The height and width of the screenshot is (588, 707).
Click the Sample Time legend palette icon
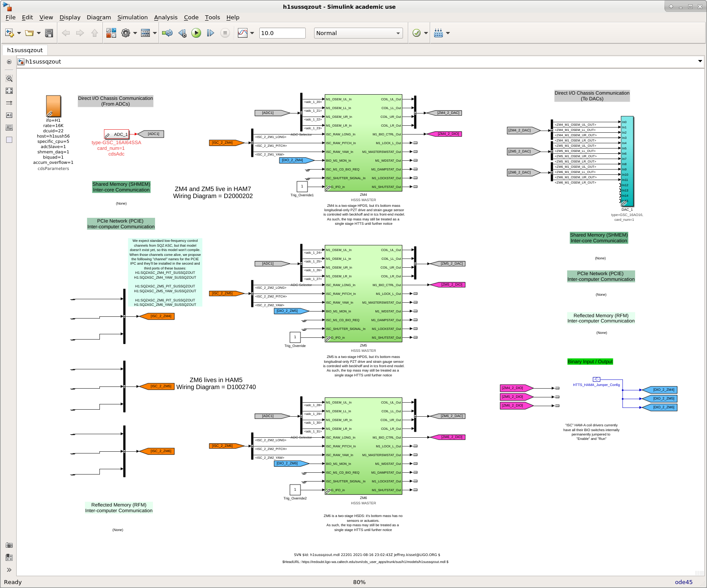coord(9,103)
